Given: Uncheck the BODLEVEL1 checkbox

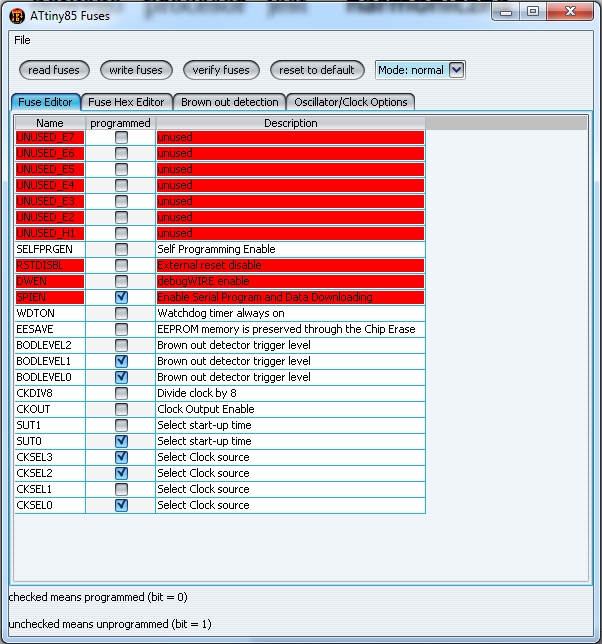Looking at the screenshot, I should point(121,361).
